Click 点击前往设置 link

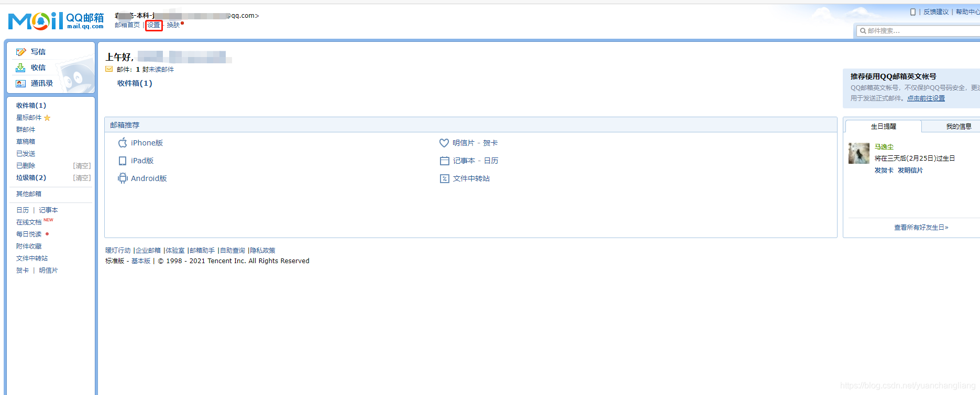926,98
